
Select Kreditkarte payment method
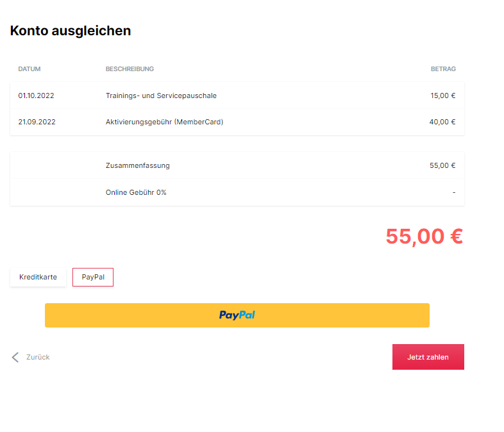[38, 277]
